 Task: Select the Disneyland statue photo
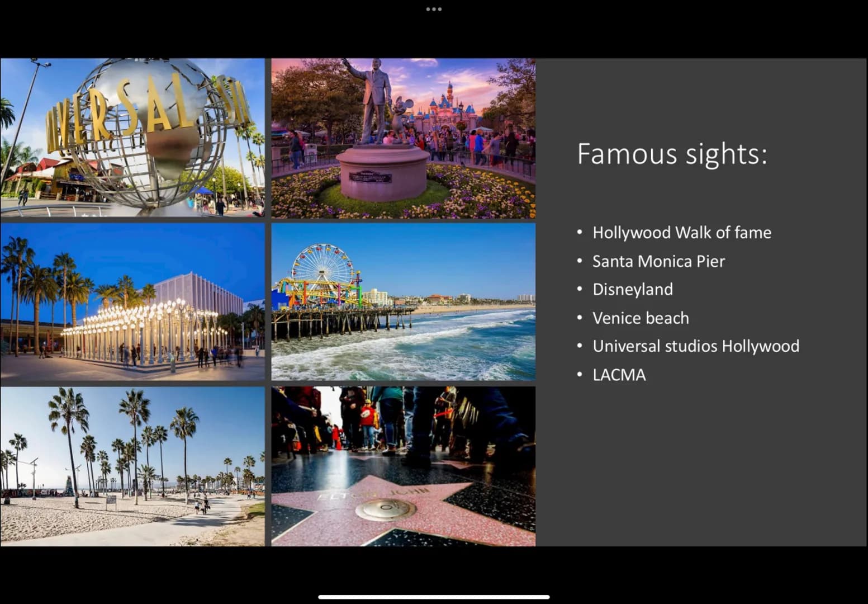(404, 138)
